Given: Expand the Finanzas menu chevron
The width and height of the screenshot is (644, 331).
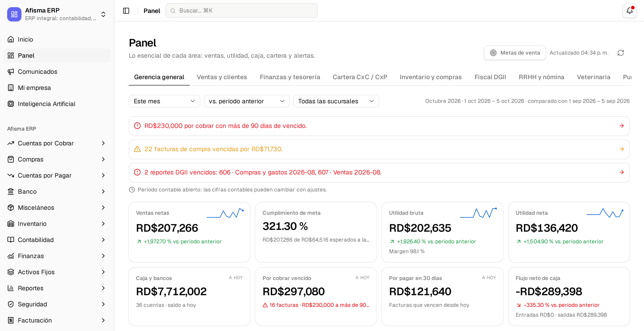Looking at the screenshot, I should [x=103, y=256].
